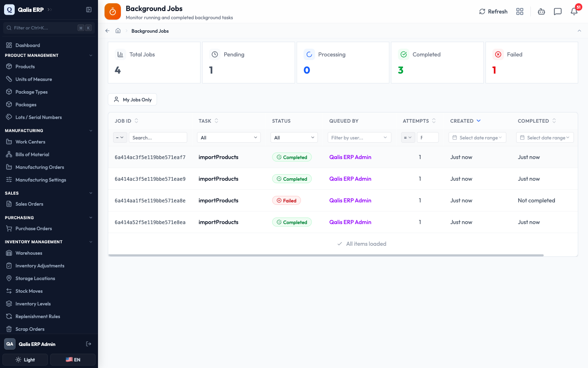Collapse header using top-right chevron
588x368 pixels.
(x=579, y=31)
